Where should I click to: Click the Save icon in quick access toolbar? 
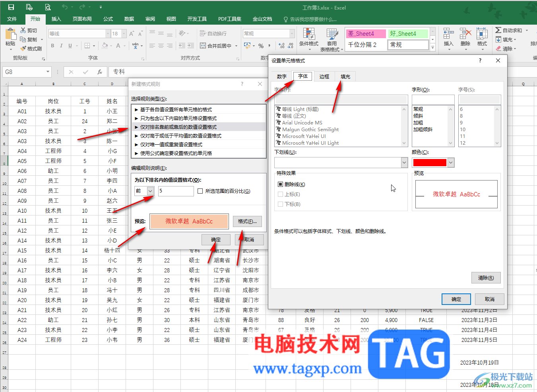[11, 7]
